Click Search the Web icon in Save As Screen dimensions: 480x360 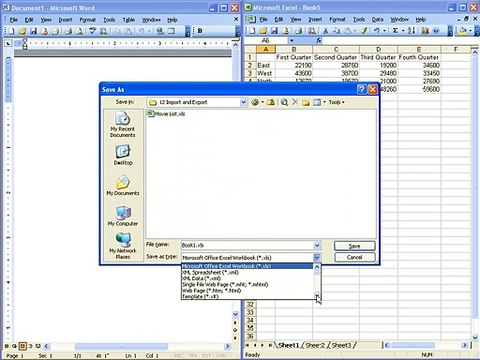point(284,102)
